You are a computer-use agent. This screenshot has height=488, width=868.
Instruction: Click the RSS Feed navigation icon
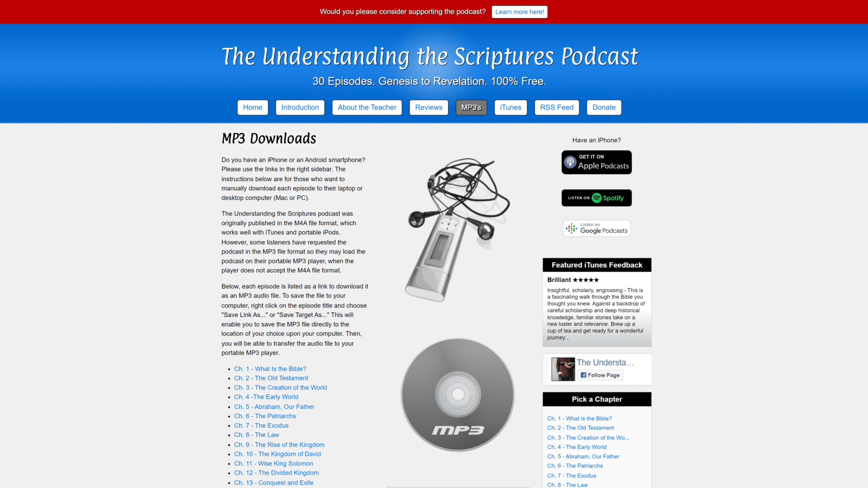coord(556,107)
